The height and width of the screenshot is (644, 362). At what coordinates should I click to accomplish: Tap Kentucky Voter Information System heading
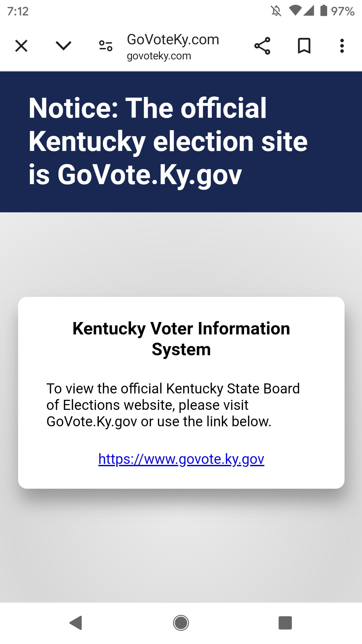(181, 339)
